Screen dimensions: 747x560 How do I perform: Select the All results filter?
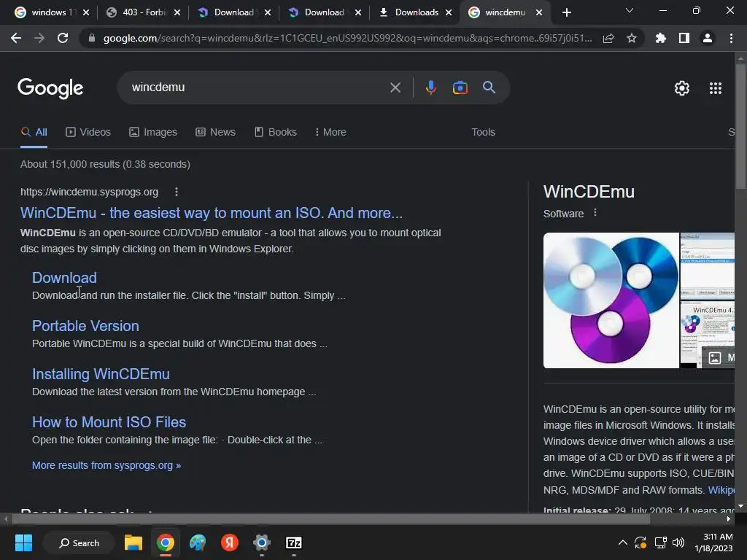click(34, 132)
